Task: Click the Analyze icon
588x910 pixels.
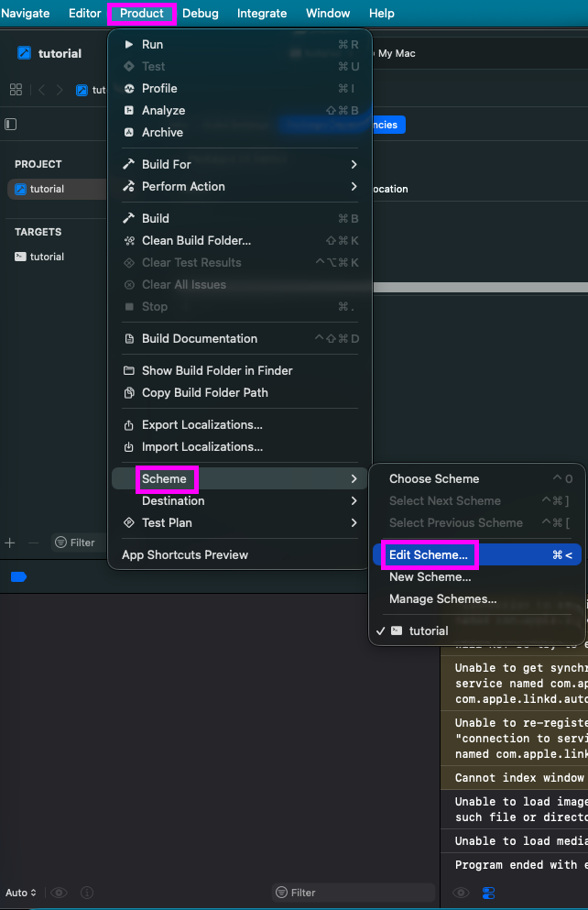Action: click(129, 111)
